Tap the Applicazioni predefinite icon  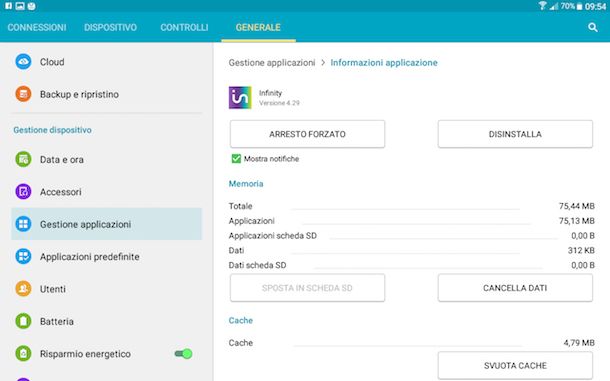coord(23,256)
